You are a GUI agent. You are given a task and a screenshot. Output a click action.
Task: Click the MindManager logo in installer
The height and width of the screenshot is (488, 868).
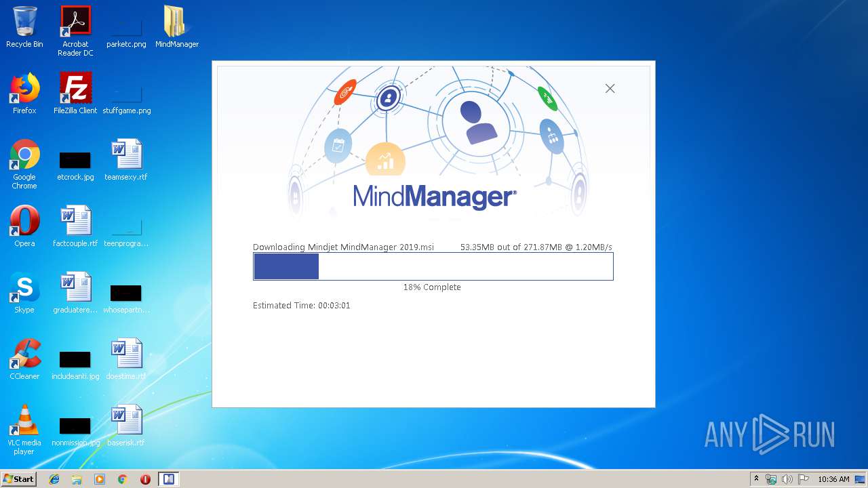[x=435, y=197]
